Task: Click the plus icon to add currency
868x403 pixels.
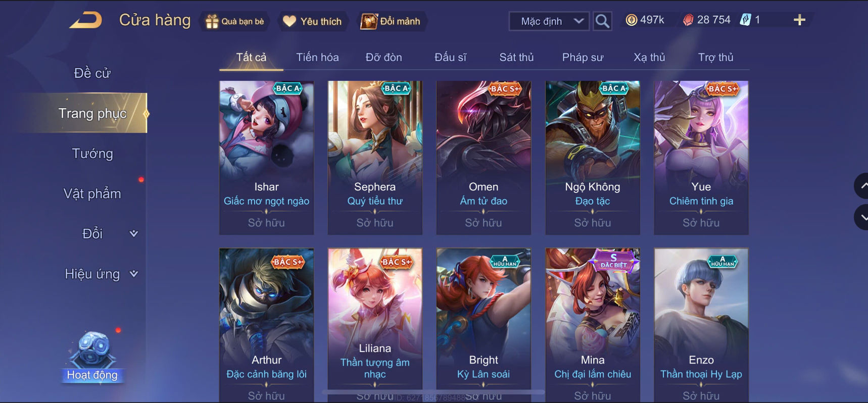Action: 799,20
